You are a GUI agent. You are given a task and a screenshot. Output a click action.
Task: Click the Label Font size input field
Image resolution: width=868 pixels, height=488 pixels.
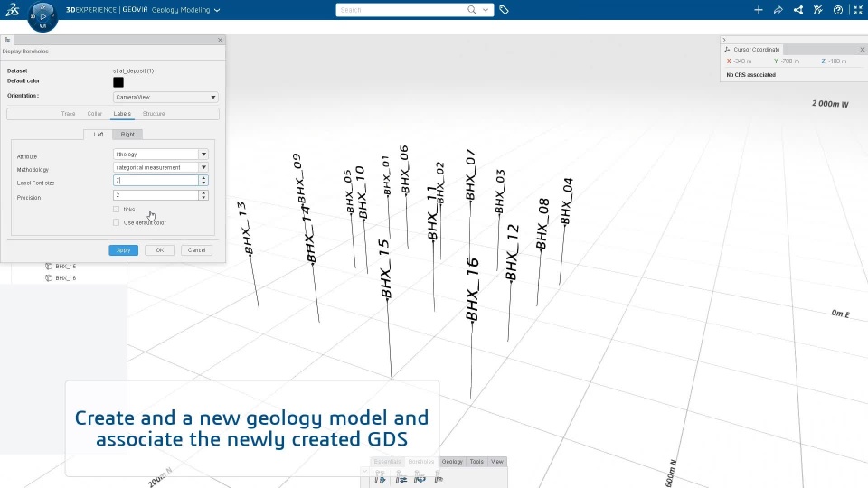[x=156, y=181]
